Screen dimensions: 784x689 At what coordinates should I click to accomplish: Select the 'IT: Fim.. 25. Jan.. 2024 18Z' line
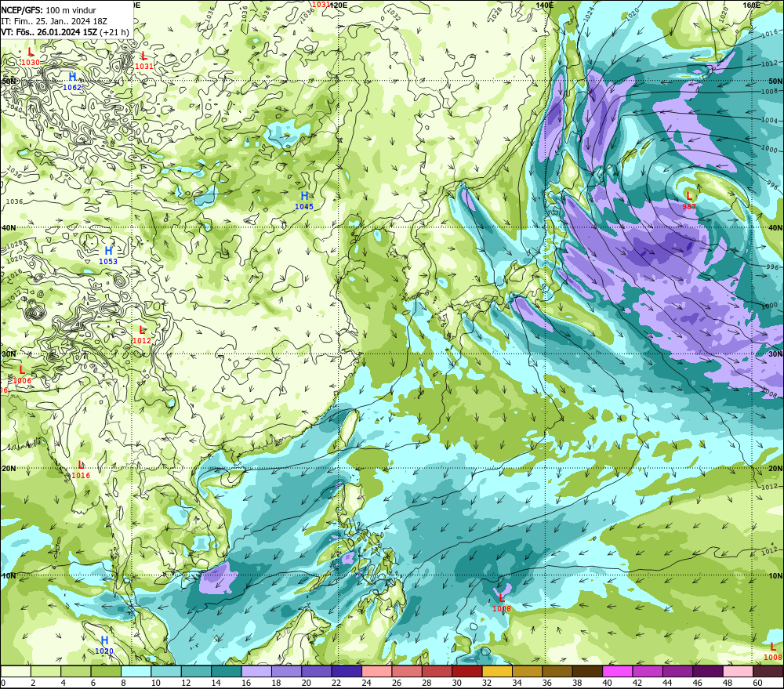tap(54, 21)
